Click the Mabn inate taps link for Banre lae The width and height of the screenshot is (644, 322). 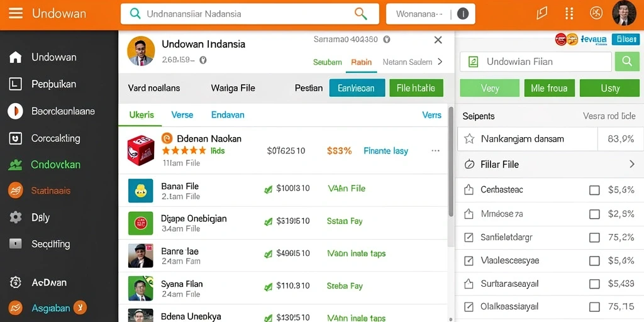click(356, 253)
